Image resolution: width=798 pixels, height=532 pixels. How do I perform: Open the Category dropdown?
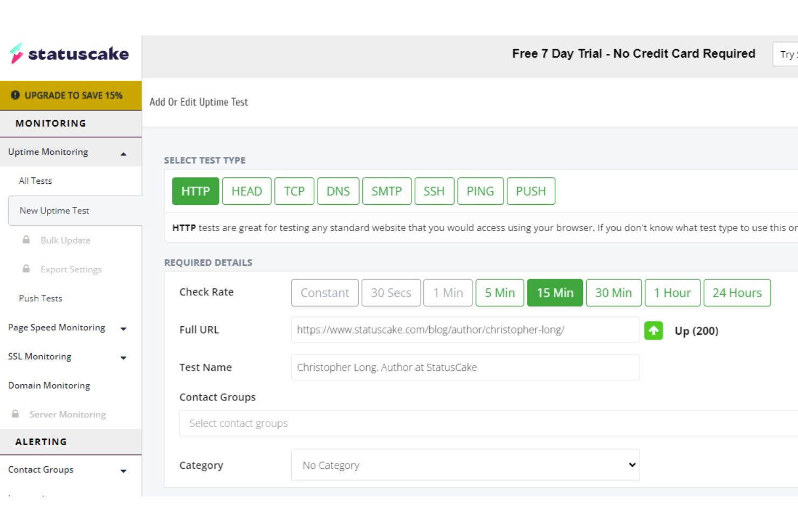pos(465,465)
